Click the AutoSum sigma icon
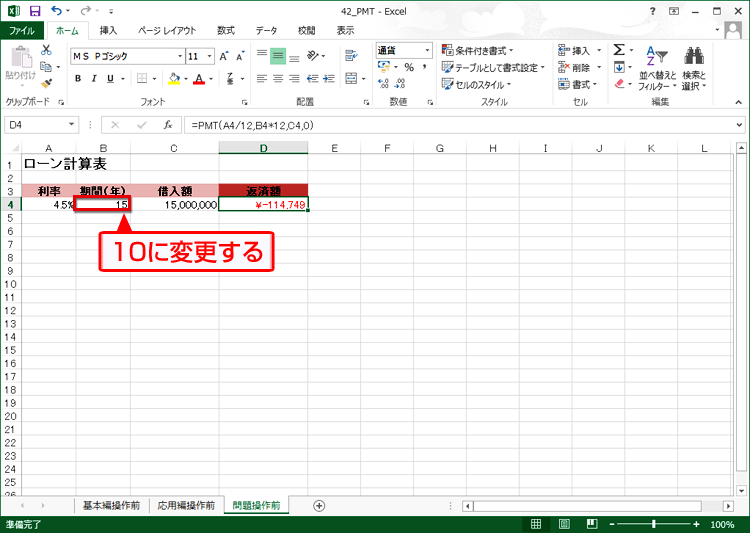750x533 pixels. [x=619, y=50]
